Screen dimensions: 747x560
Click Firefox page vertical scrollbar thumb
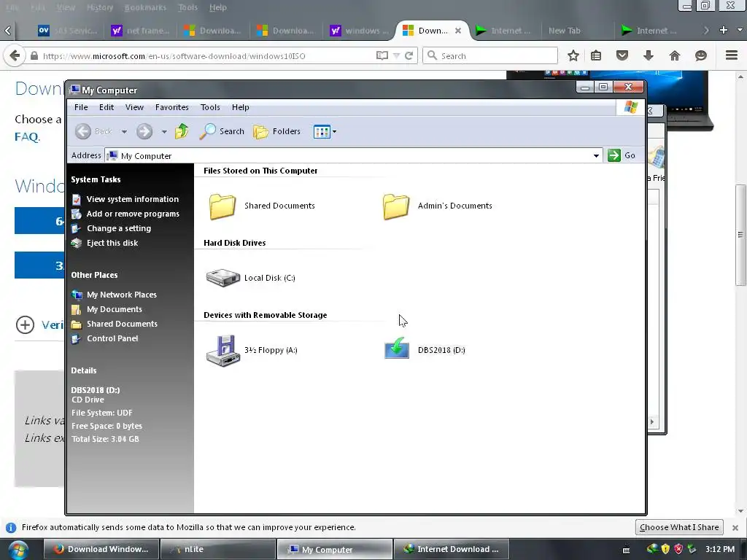[740, 235]
